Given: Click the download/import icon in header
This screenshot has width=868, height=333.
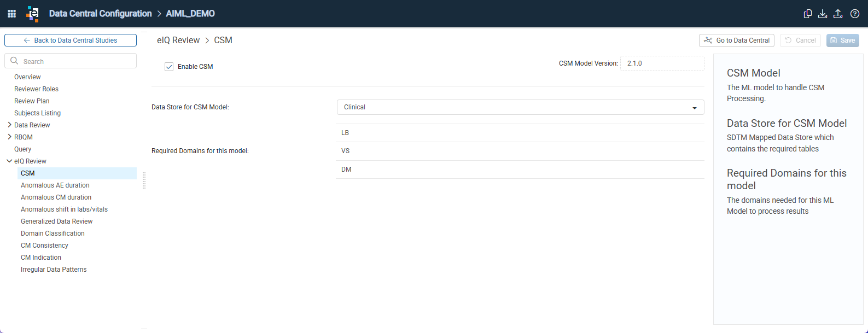Looking at the screenshot, I should pyautogui.click(x=823, y=14).
